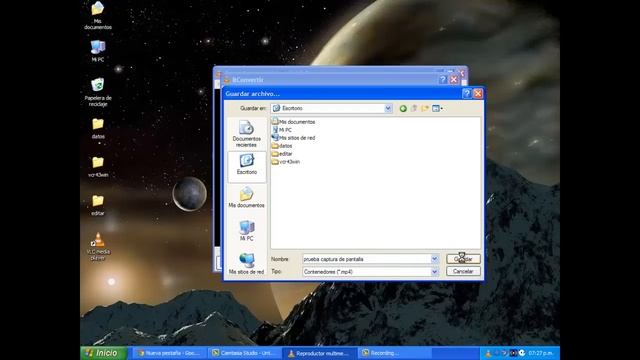The image size is (640, 360).
Task: Open VLC media player desktop shortcut
Action: tap(98, 247)
